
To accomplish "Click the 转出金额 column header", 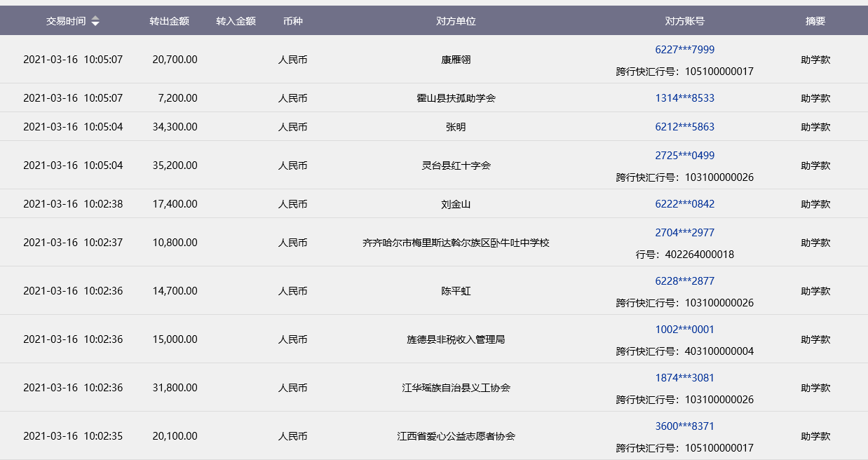I will [169, 21].
